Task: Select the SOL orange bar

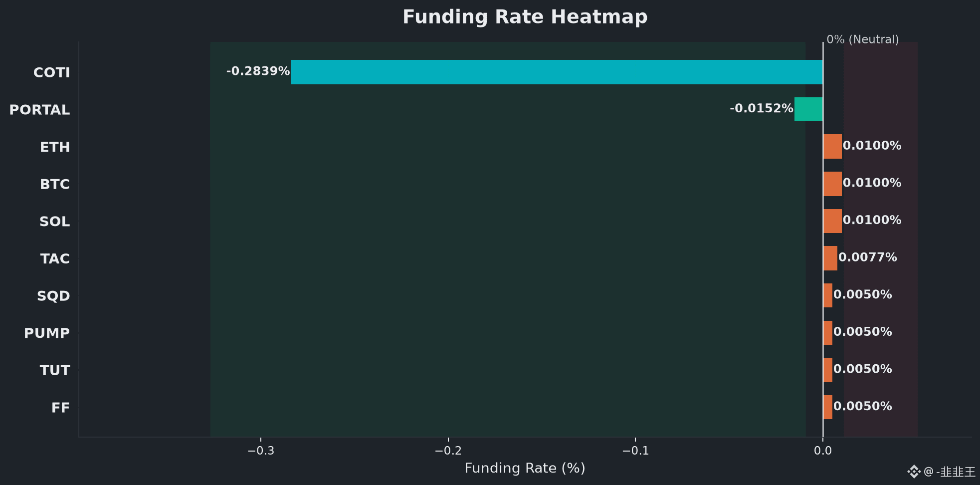Action: point(832,221)
